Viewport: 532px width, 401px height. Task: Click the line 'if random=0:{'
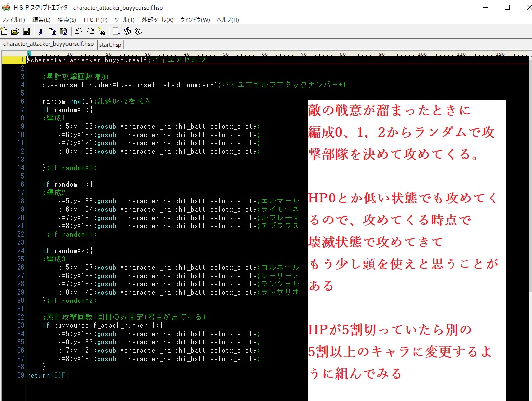[68, 110]
